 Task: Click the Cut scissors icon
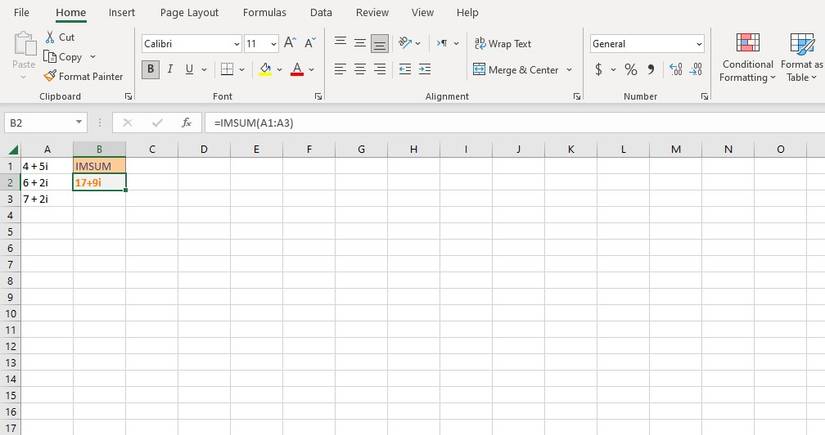point(50,37)
